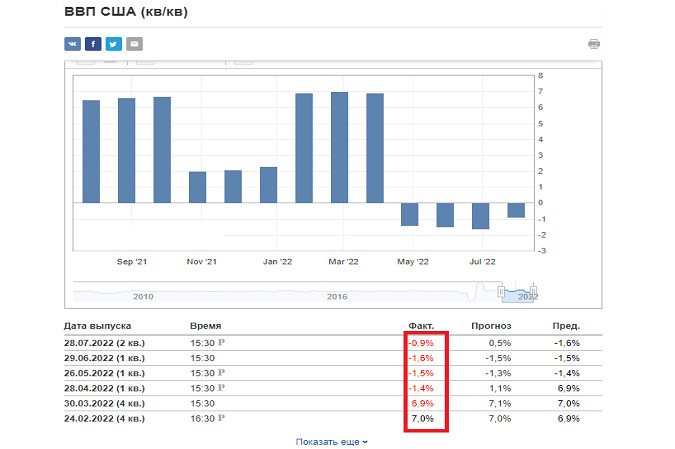Share the page via VK icon
Screen dimensions: 675x449
[x=73, y=44]
